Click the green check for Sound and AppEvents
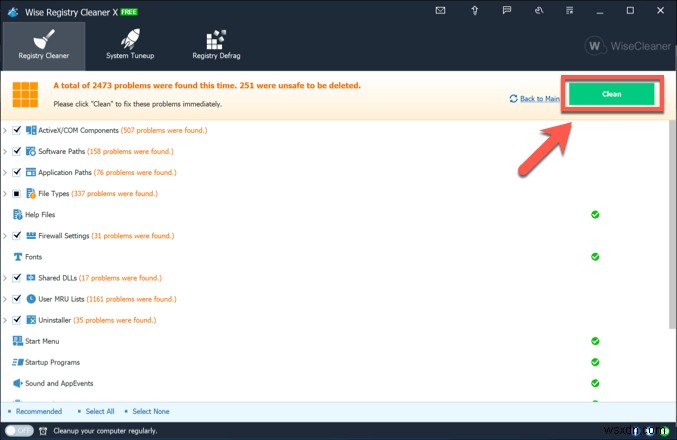The height and width of the screenshot is (440, 677). pyautogui.click(x=595, y=383)
